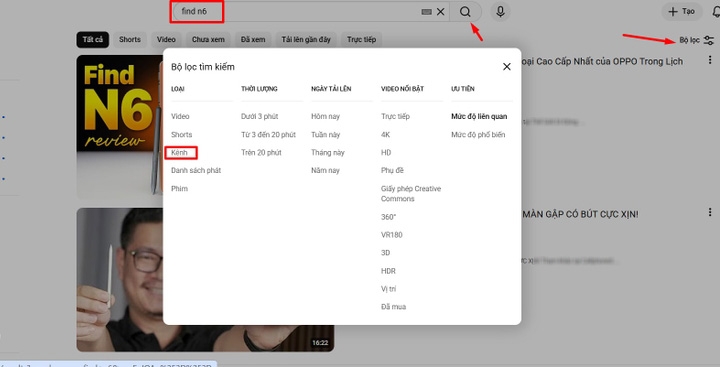Select the Tất cả chip

click(93, 40)
